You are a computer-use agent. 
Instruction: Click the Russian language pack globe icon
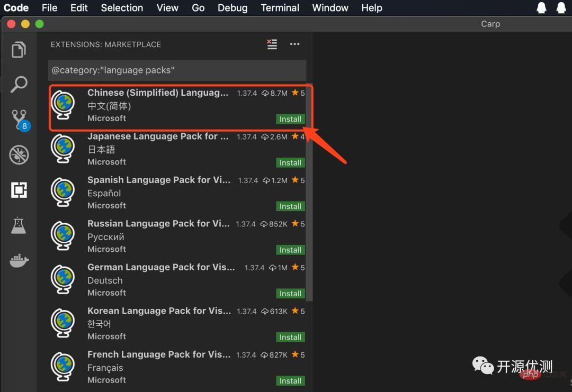tap(63, 236)
